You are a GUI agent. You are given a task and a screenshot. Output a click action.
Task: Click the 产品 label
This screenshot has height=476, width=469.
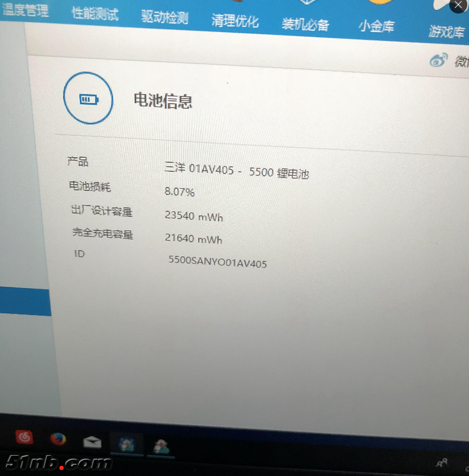tap(78, 161)
